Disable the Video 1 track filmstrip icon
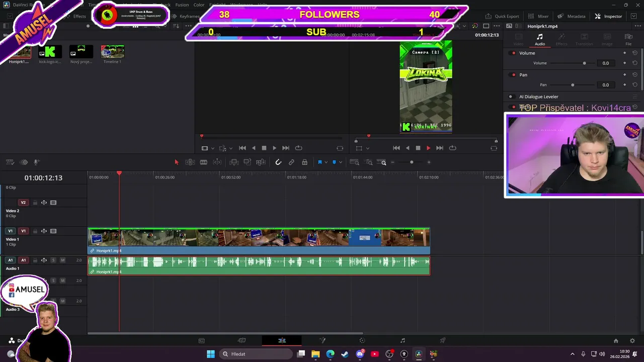644x362 pixels. point(53,231)
